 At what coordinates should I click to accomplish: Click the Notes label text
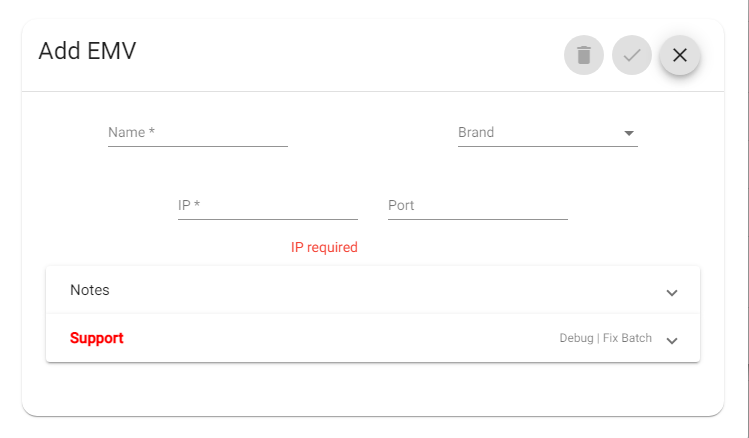pyautogui.click(x=90, y=290)
